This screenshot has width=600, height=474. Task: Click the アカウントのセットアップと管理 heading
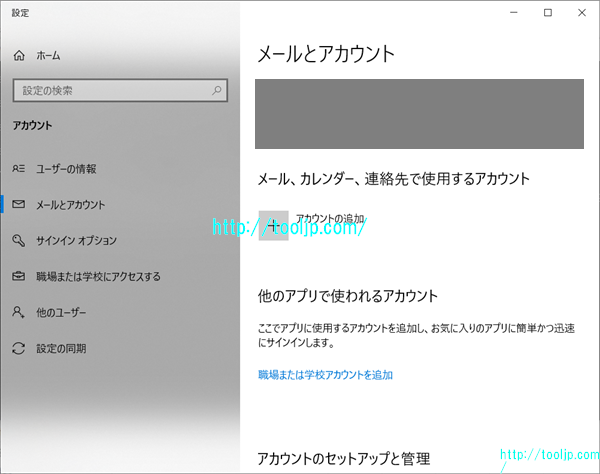[x=344, y=458]
